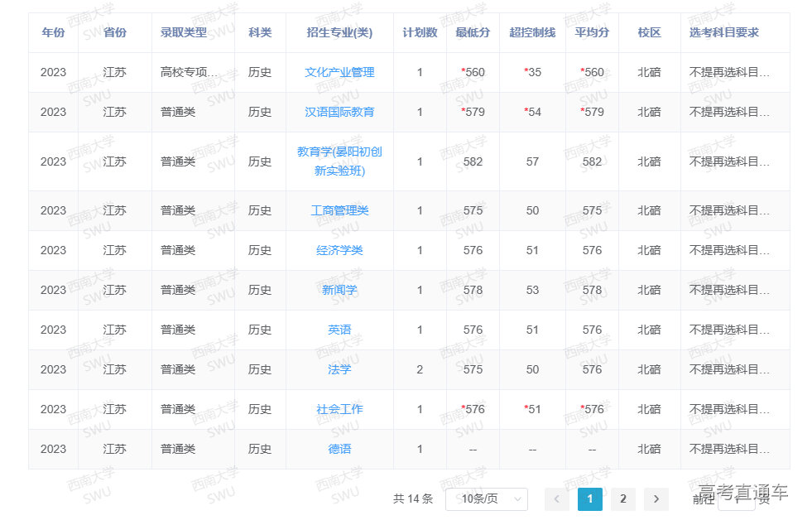Select page 1 in pagination
This screenshot has width=812, height=525.
pos(589,499)
